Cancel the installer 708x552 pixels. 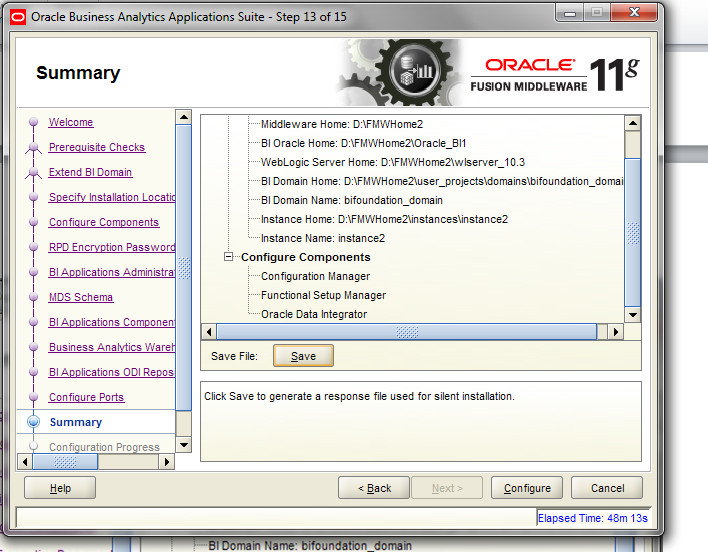coord(607,488)
